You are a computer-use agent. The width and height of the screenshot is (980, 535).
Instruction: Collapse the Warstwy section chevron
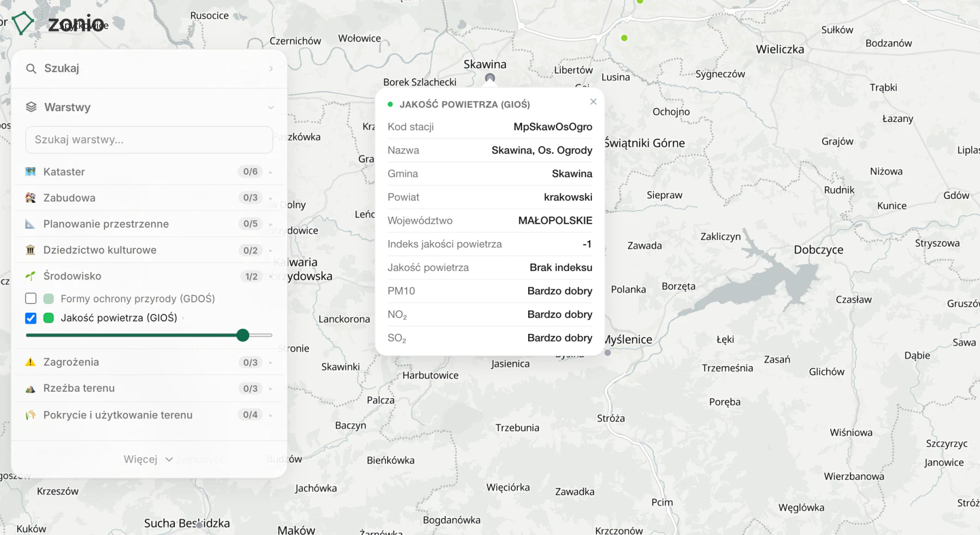271,108
